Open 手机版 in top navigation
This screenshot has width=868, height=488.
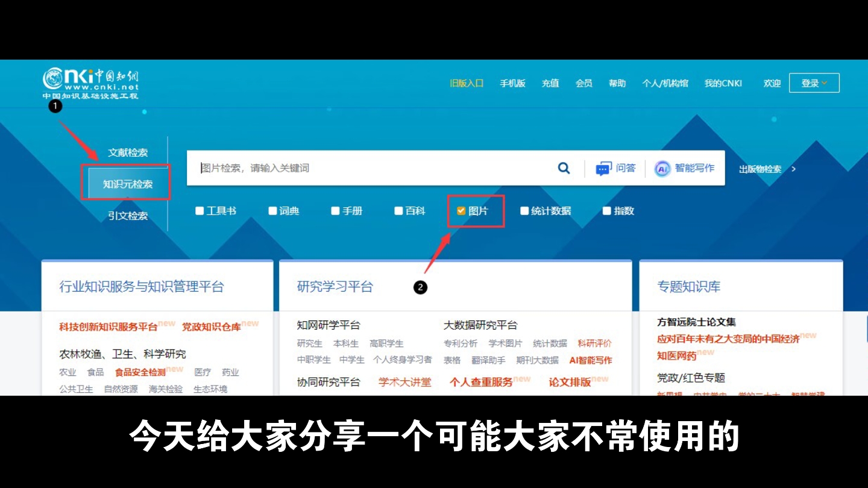512,83
